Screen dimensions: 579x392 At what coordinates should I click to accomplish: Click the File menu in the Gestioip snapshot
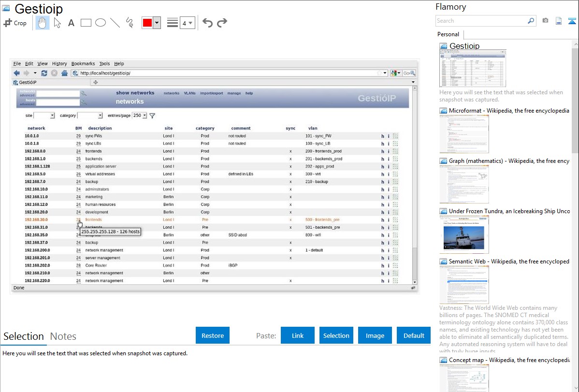tap(17, 63)
